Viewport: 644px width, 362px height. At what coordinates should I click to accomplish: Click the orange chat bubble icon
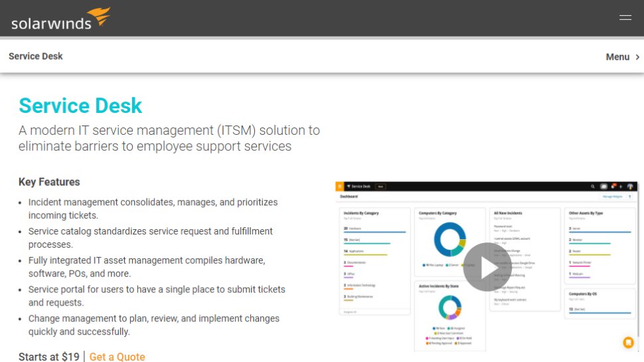click(x=628, y=342)
